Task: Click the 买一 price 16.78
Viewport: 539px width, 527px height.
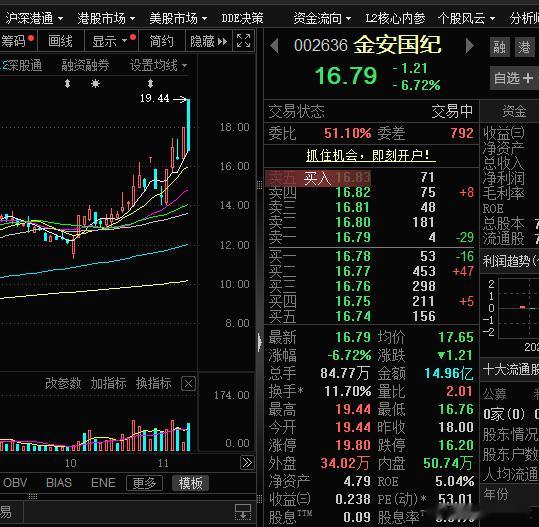Action: [x=353, y=256]
